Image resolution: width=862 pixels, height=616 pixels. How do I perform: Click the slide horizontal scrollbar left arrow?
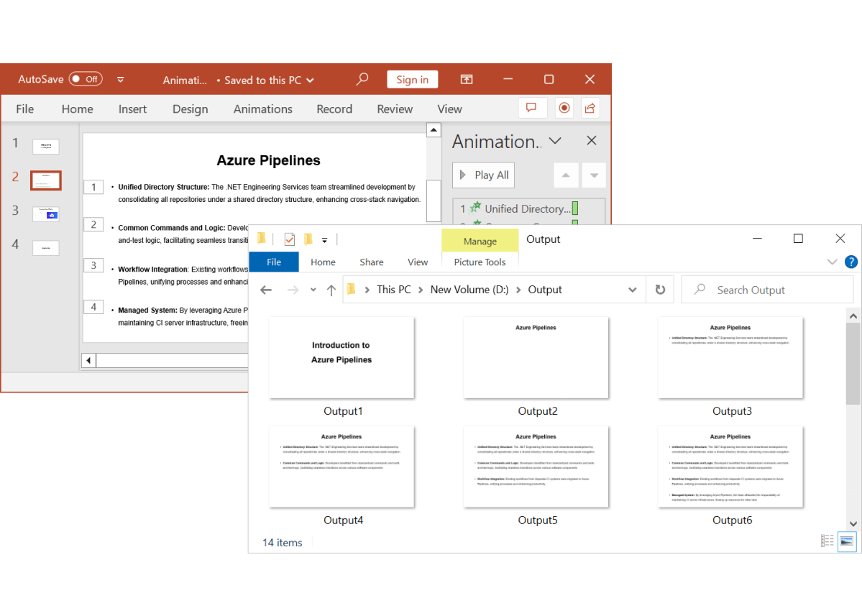tap(88, 361)
